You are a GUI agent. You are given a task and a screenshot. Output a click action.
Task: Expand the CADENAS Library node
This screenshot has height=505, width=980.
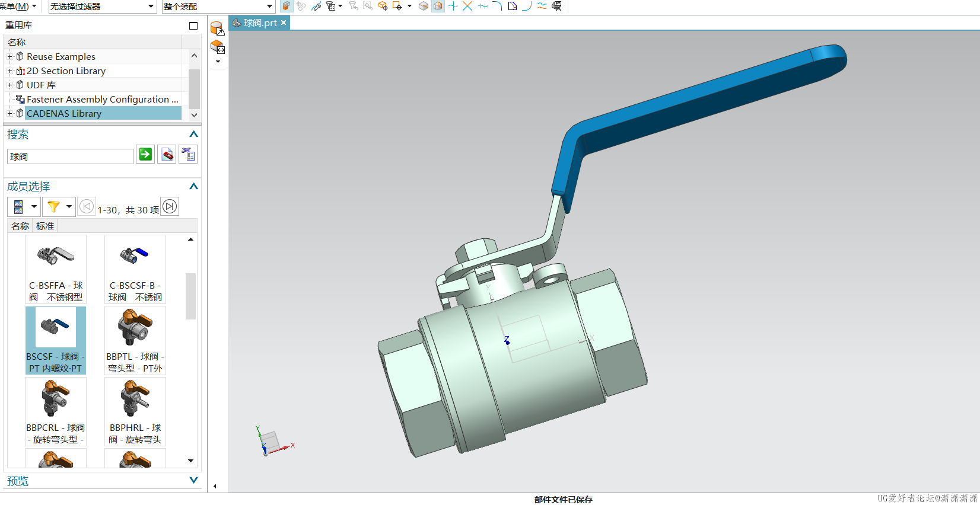click(x=9, y=113)
